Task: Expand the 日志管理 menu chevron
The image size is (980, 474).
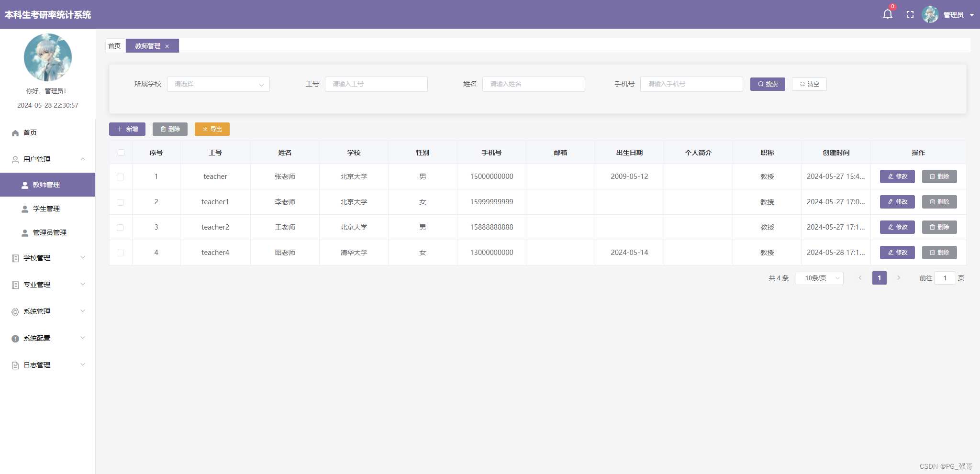Action: 83,364
